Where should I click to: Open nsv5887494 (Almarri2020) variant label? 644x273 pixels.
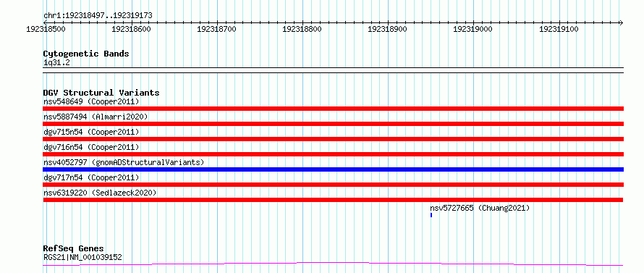96,117
